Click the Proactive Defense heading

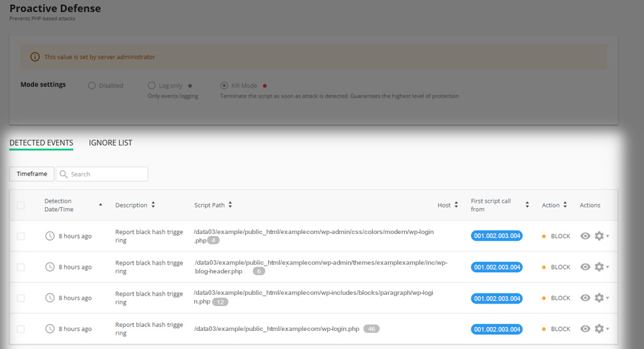[x=55, y=8]
